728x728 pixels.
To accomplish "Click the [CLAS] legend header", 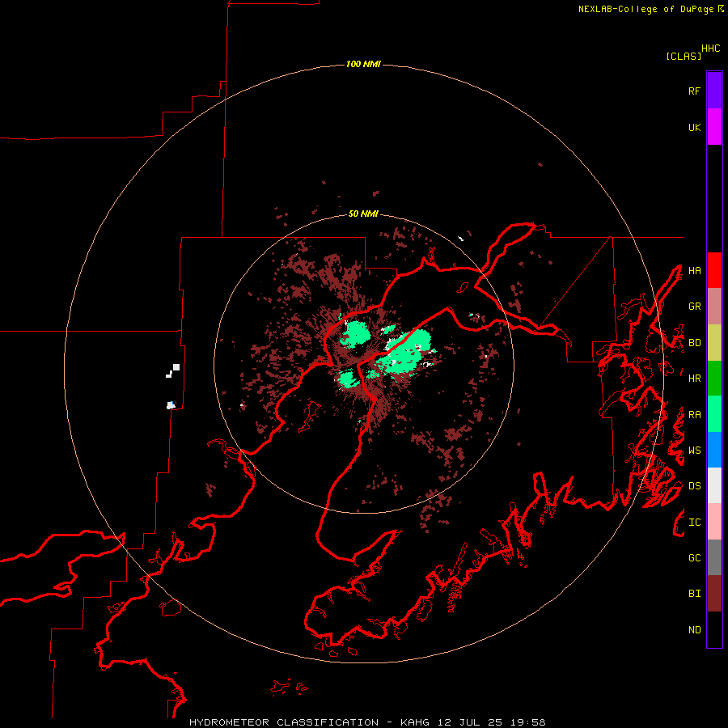I will click(684, 57).
